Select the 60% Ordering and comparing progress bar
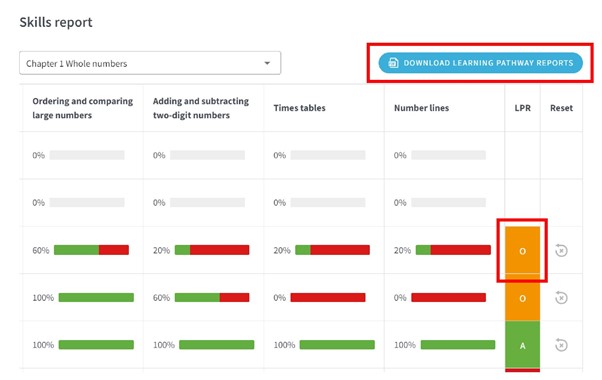This screenshot has width=602, height=380. [x=91, y=250]
